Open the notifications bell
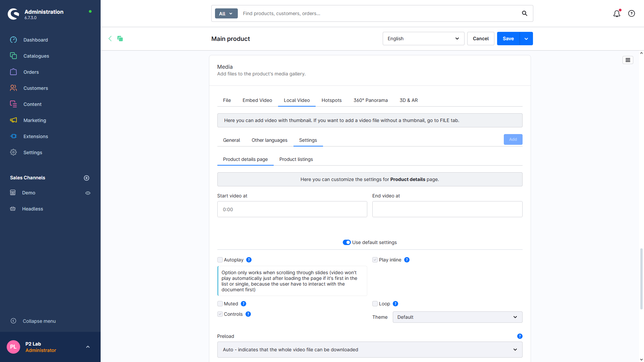This screenshot has width=644, height=362. point(617,13)
